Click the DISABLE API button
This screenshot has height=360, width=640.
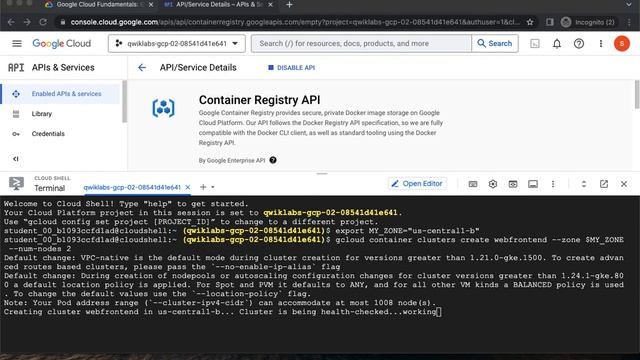coord(291,68)
